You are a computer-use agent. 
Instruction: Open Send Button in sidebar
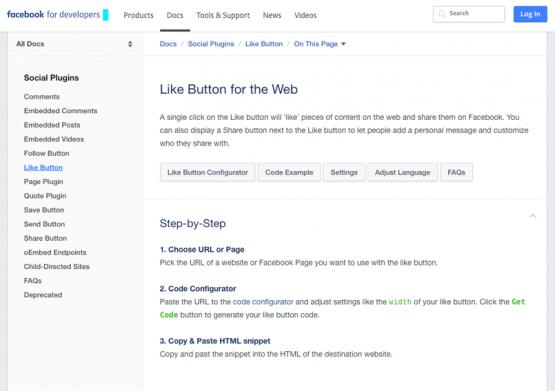click(x=44, y=224)
